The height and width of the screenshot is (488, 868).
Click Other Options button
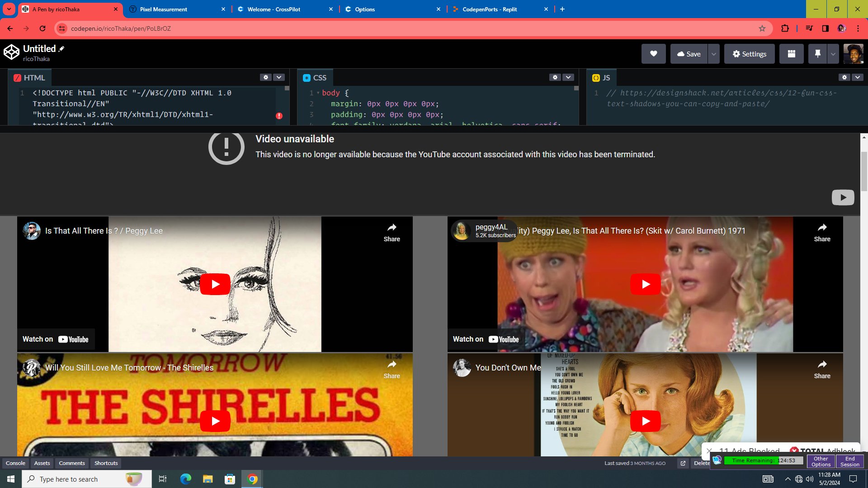[821, 461]
